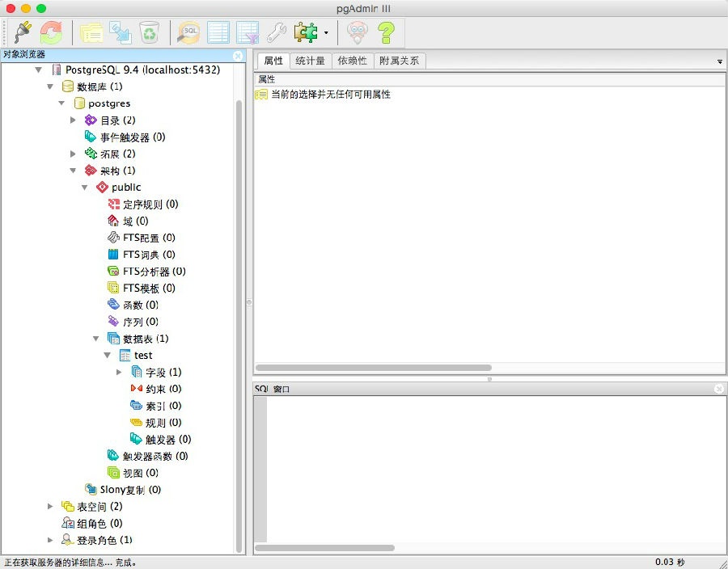Select the 视图 (0) tree item
Image resolution: width=728 pixels, height=569 pixels.
tap(133, 473)
